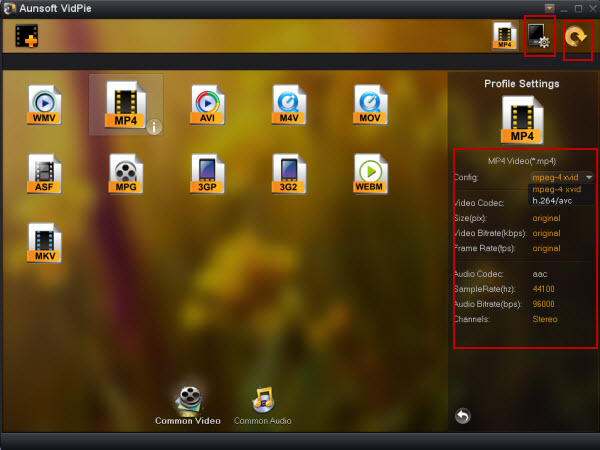Viewport: 600px width, 450px height.
Task: Click the Aunsoft VidPie title bar logo
Action: click(9, 8)
